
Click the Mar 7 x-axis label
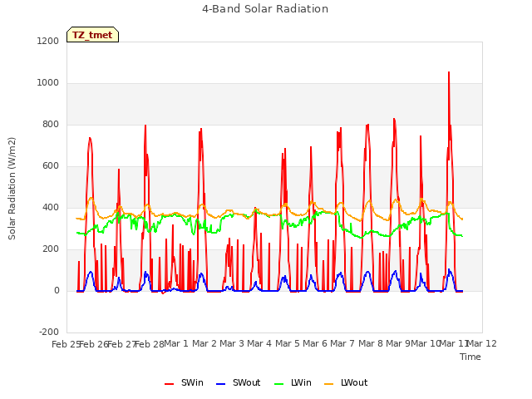[342, 343]
